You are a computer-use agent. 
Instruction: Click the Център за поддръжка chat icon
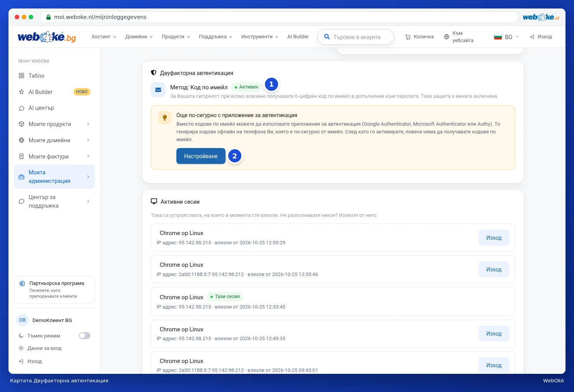pos(21,201)
